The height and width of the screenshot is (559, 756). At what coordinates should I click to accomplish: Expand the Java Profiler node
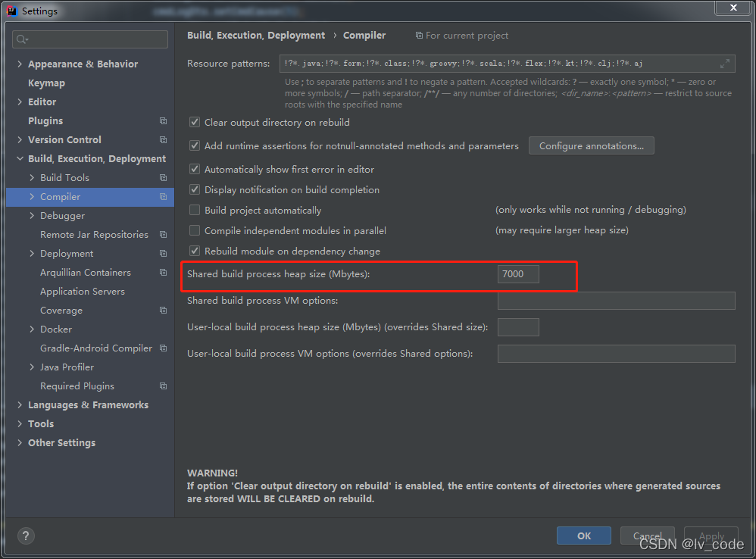pyautogui.click(x=32, y=367)
